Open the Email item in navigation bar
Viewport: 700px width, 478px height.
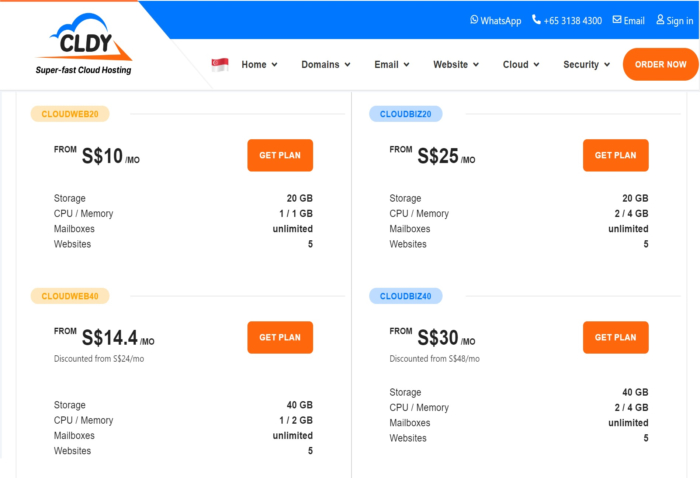point(386,65)
